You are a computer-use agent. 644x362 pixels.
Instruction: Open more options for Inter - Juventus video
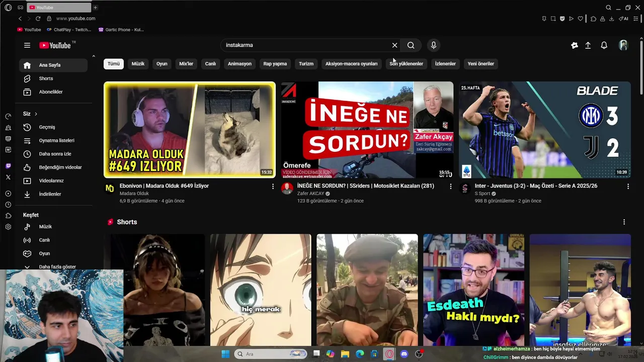628,187
